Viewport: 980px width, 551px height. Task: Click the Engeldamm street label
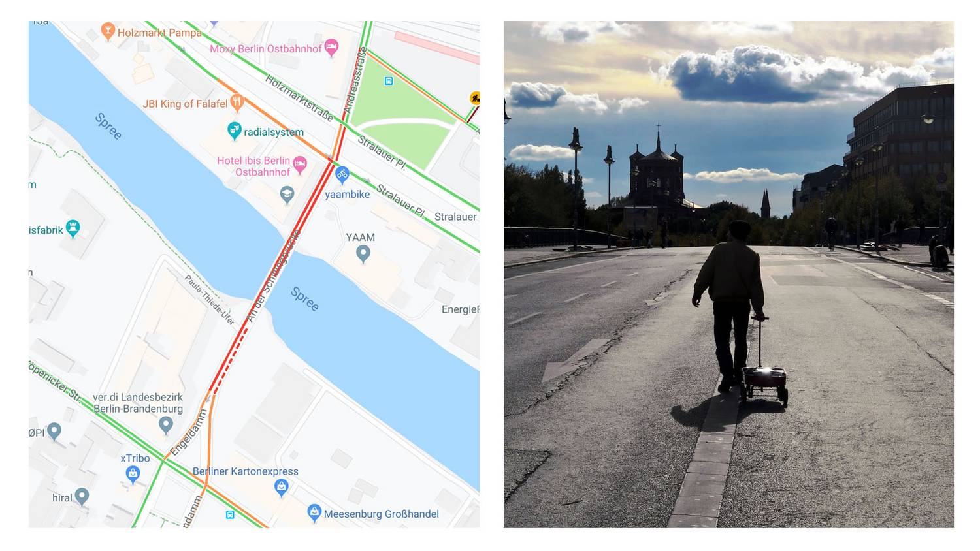[188, 432]
